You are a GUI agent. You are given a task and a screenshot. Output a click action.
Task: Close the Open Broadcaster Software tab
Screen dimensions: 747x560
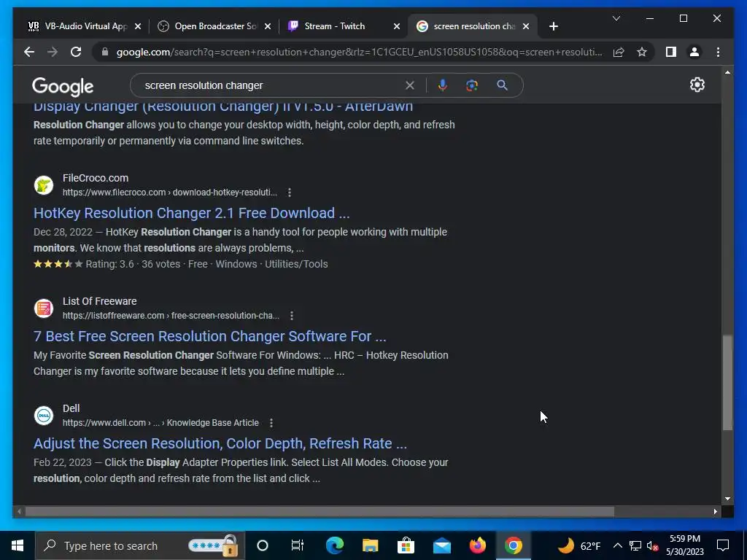[267, 26]
